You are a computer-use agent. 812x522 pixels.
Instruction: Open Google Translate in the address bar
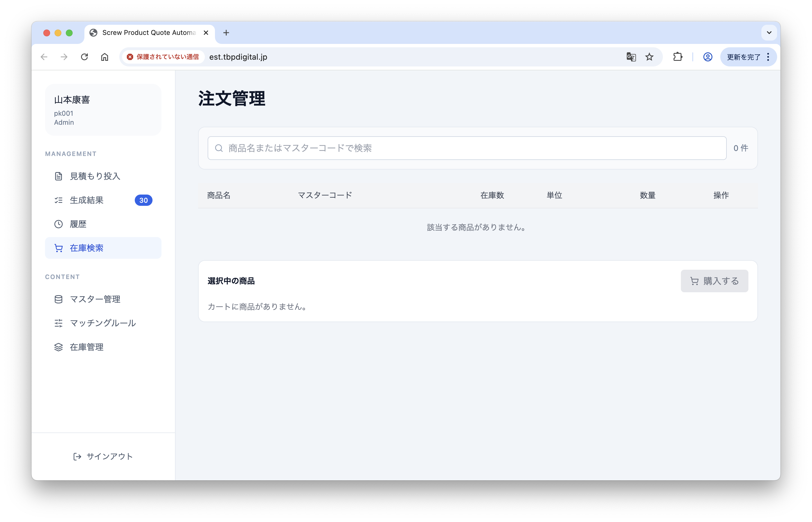(x=631, y=57)
